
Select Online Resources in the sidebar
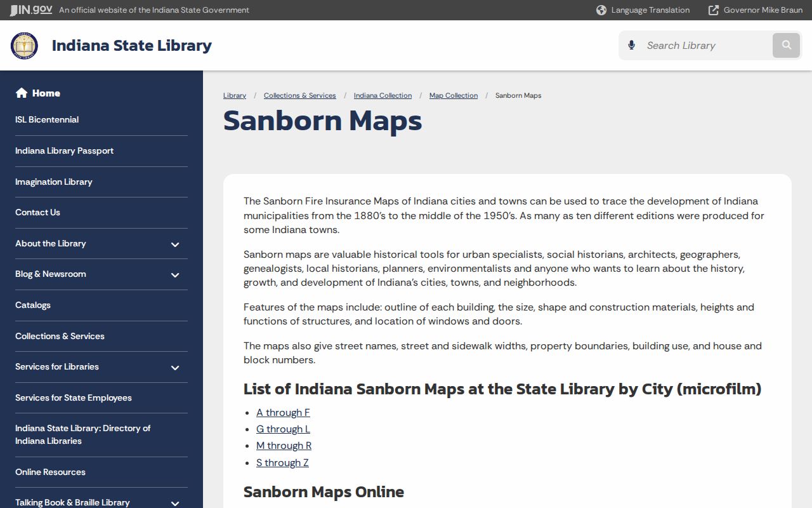[x=50, y=472]
